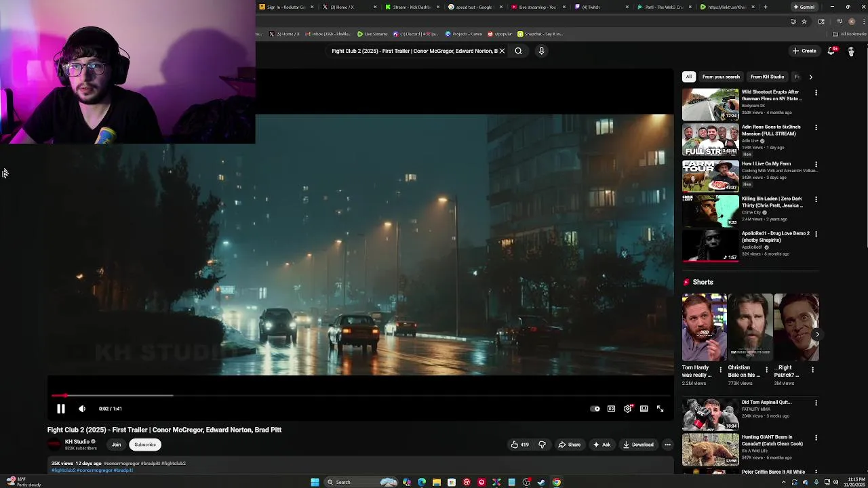Open options for ApolloRed1 Drug Love Demo
The width and height of the screenshot is (868, 488).
(x=816, y=234)
